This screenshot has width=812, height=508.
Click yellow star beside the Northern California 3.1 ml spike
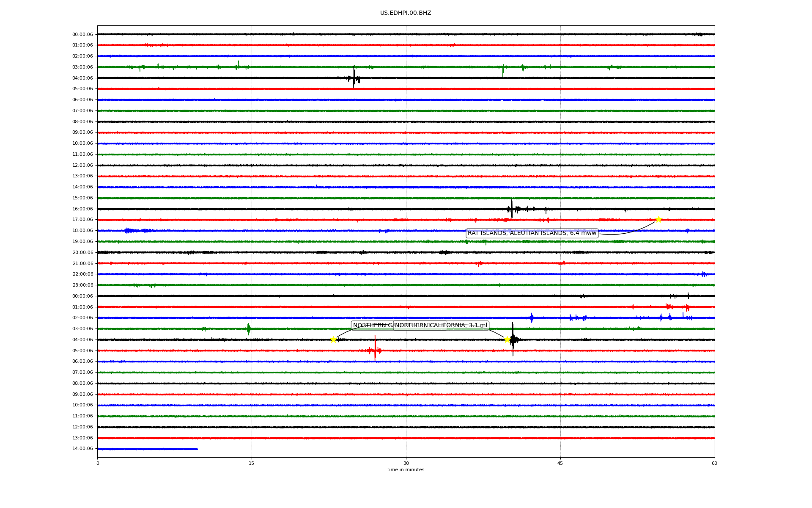point(507,340)
